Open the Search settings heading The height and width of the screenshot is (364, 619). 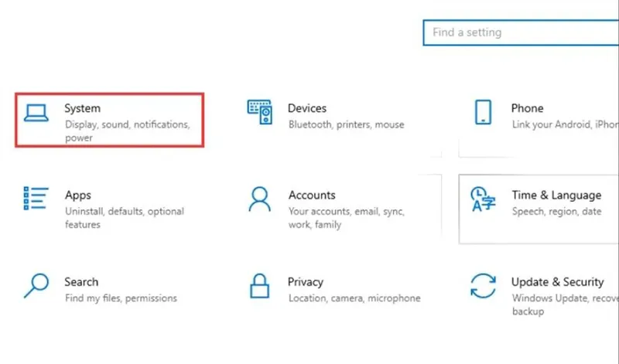81,282
